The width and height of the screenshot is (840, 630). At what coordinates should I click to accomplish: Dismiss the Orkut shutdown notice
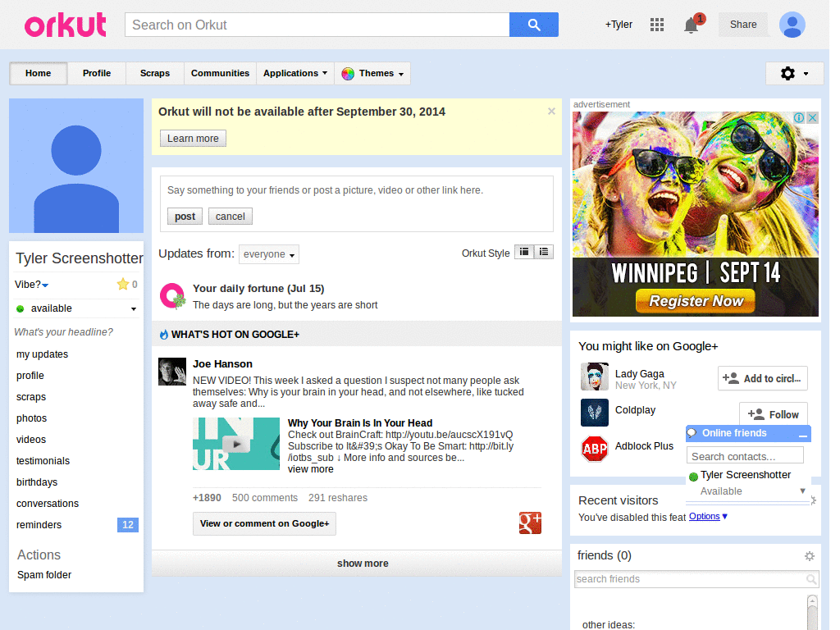[x=551, y=112]
